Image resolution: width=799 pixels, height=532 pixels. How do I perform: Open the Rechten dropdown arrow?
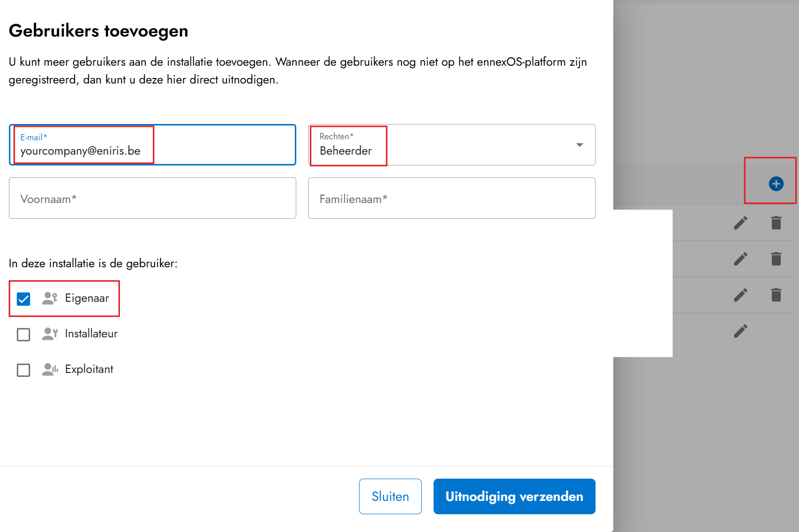point(579,145)
